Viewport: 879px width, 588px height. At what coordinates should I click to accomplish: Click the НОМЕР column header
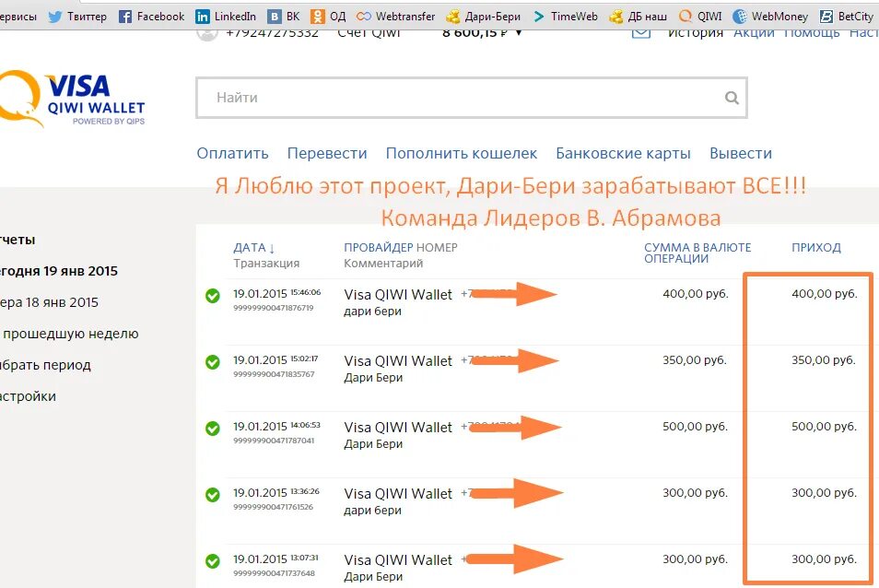pos(438,248)
